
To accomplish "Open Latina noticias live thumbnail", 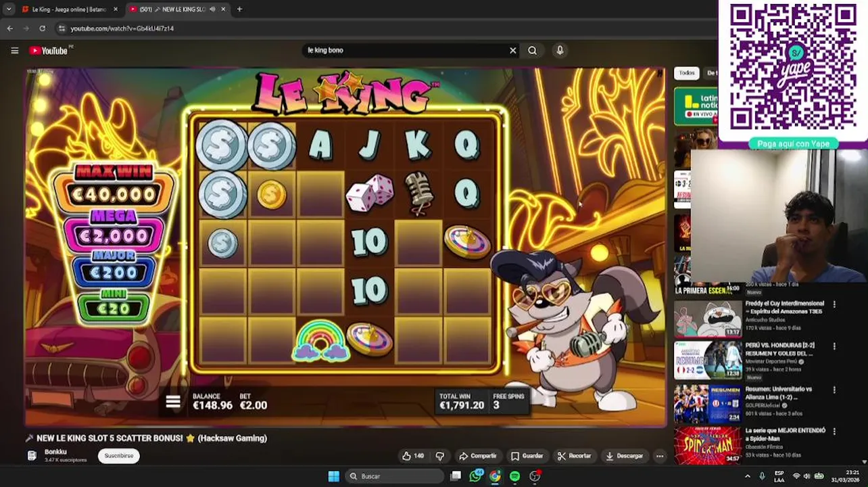I will click(696, 106).
